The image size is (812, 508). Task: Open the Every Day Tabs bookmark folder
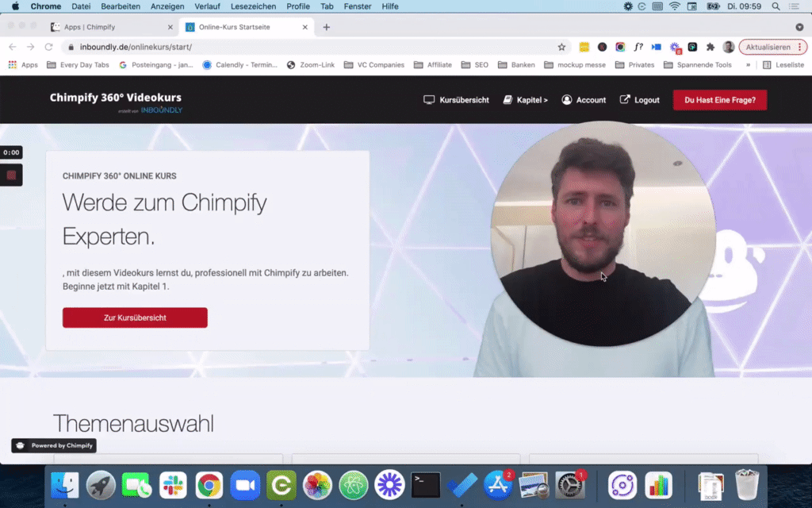tap(78, 65)
